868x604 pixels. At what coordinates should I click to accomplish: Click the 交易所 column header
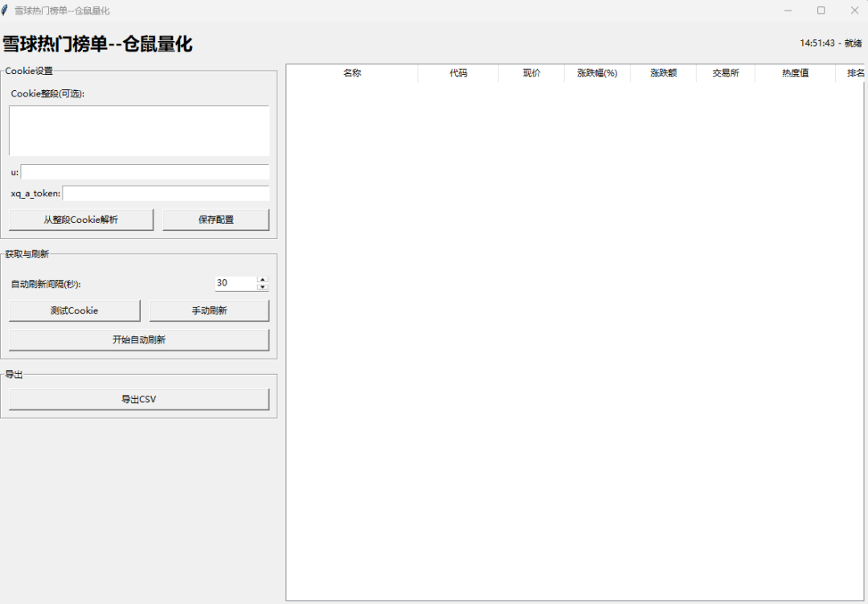[725, 73]
